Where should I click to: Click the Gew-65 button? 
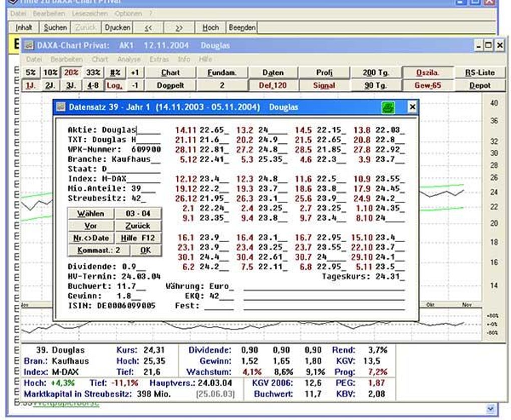(427, 85)
